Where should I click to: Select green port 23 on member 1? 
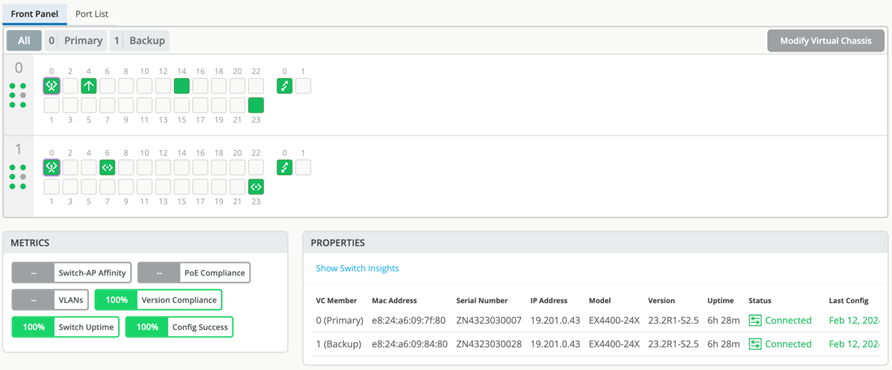[x=256, y=187]
